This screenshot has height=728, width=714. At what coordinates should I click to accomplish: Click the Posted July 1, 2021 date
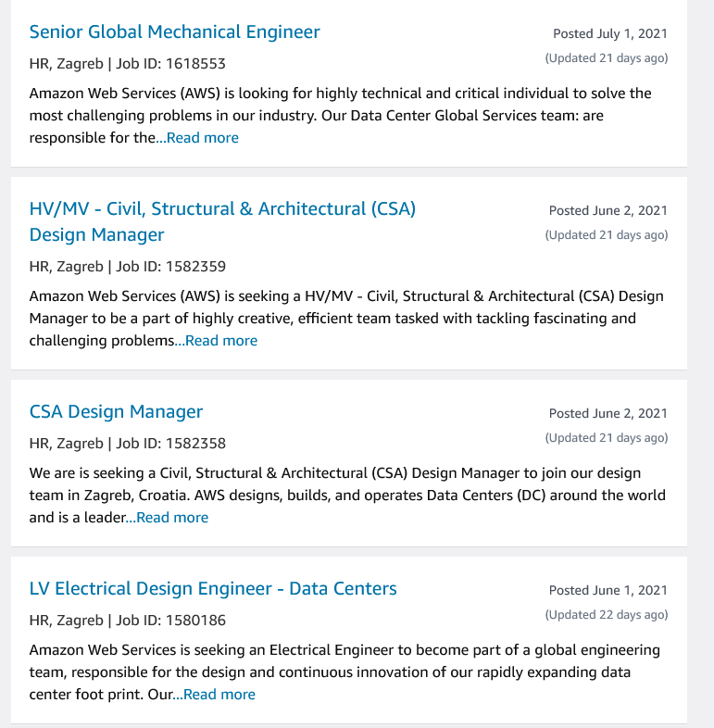click(609, 34)
